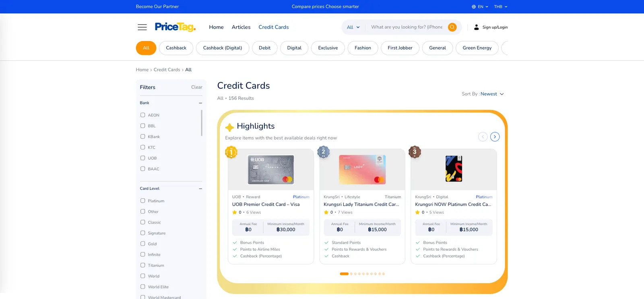This screenshot has height=299, width=644.
Task: Click the user profile icon
Action: [476, 27]
